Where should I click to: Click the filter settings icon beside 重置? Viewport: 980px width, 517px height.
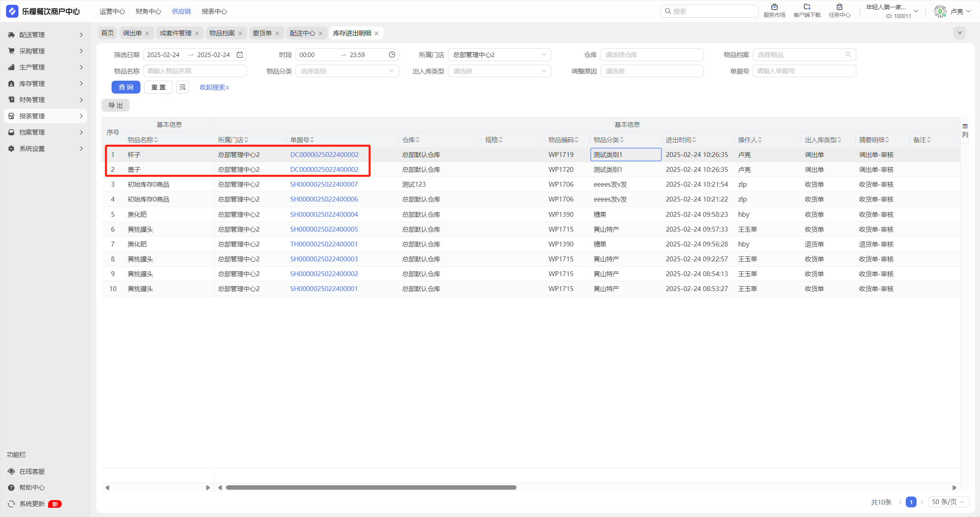click(183, 87)
